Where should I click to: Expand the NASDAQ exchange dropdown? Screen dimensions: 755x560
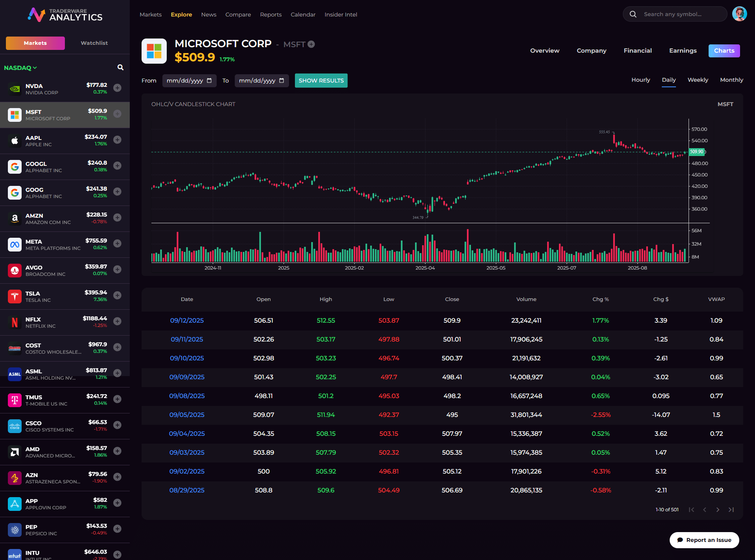tap(20, 68)
